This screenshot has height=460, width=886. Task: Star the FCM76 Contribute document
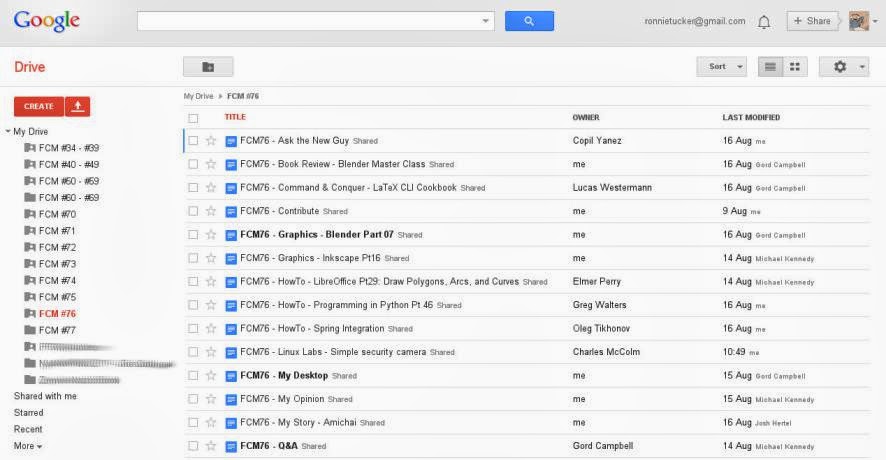[211, 211]
